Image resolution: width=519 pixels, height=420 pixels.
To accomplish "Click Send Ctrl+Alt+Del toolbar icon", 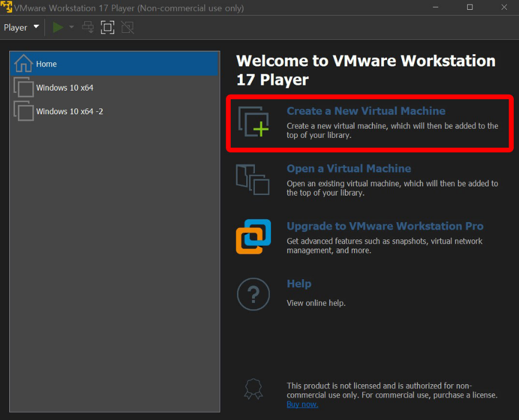I will [x=88, y=28].
